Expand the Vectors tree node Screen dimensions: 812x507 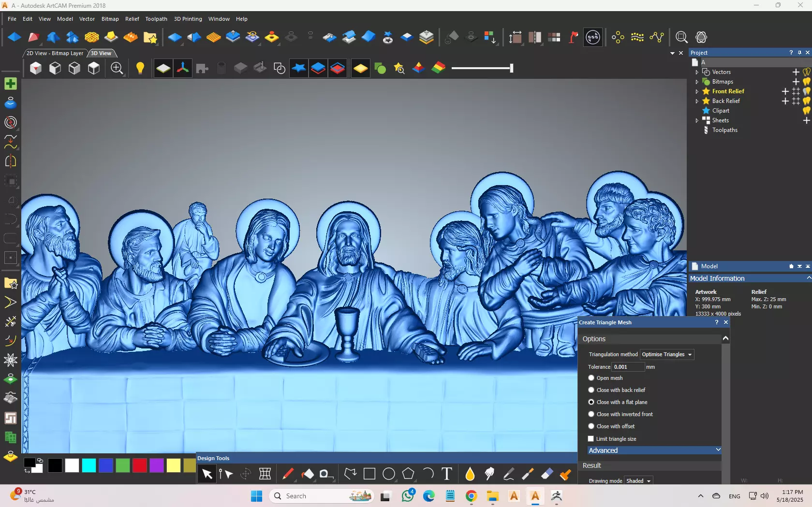coord(697,72)
